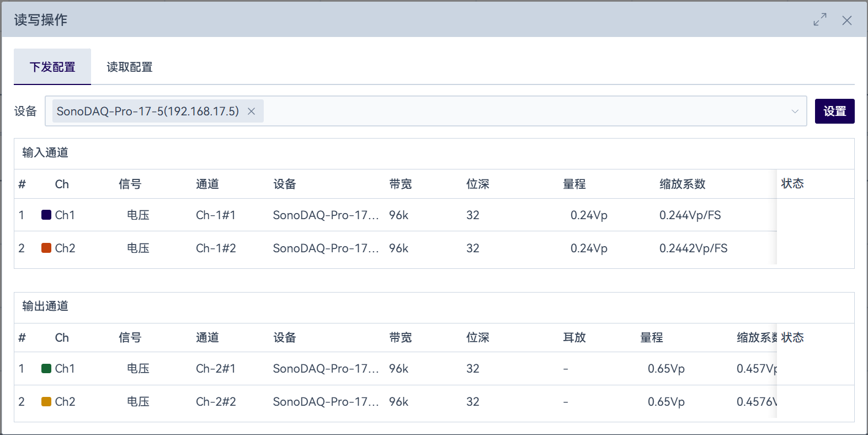Screen dimensions: 868x435
Task: Click the output table 耳放 column header
Action: click(574, 337)
